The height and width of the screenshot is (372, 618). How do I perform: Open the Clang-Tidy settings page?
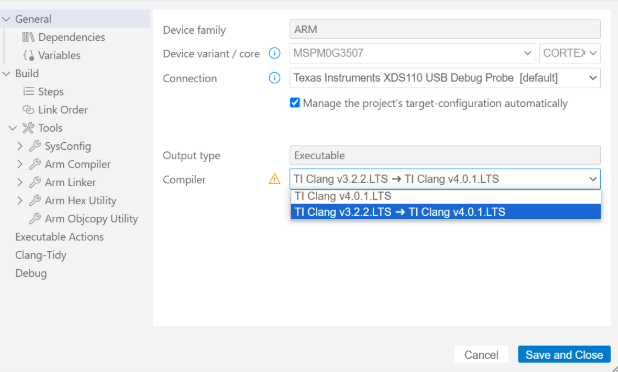41,255
